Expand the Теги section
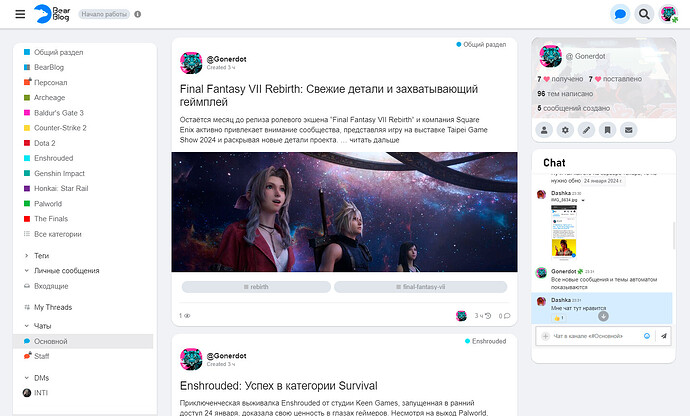The image size is (690, 416). tap(27, 256)
